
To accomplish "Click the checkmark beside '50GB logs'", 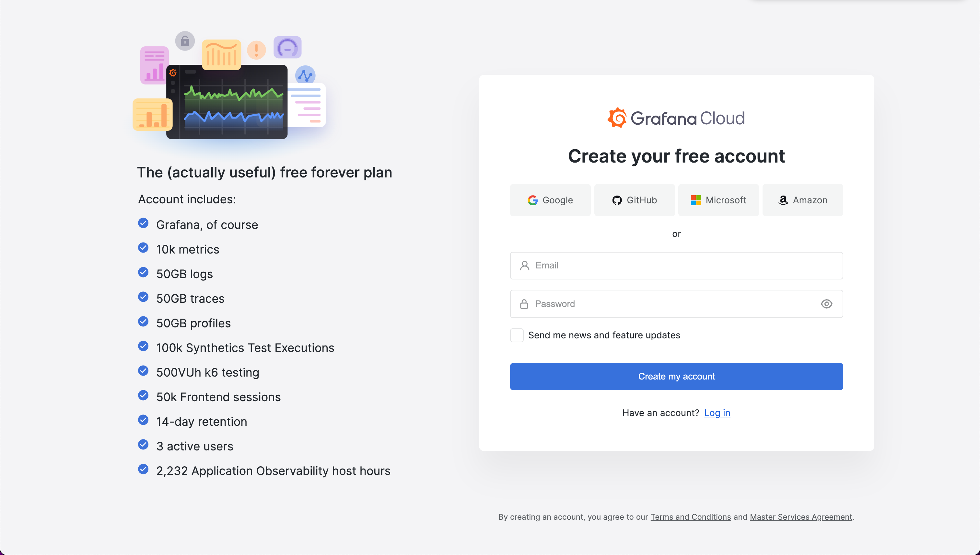I will pyautogui.click(x=144, y=272).
